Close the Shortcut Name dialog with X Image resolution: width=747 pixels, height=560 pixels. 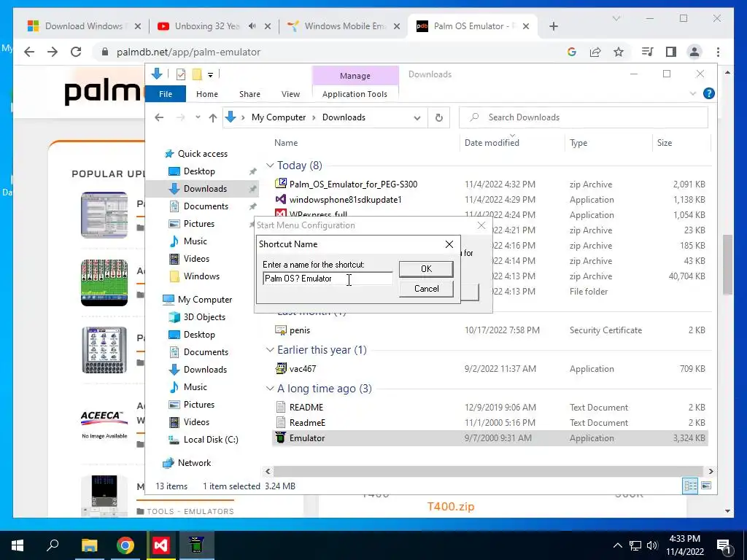coord(449,244)
